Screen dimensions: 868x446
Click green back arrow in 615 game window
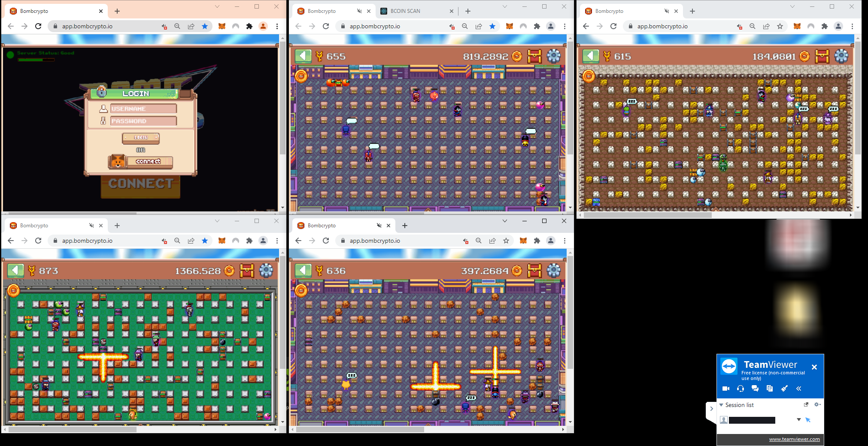[591, 56]
